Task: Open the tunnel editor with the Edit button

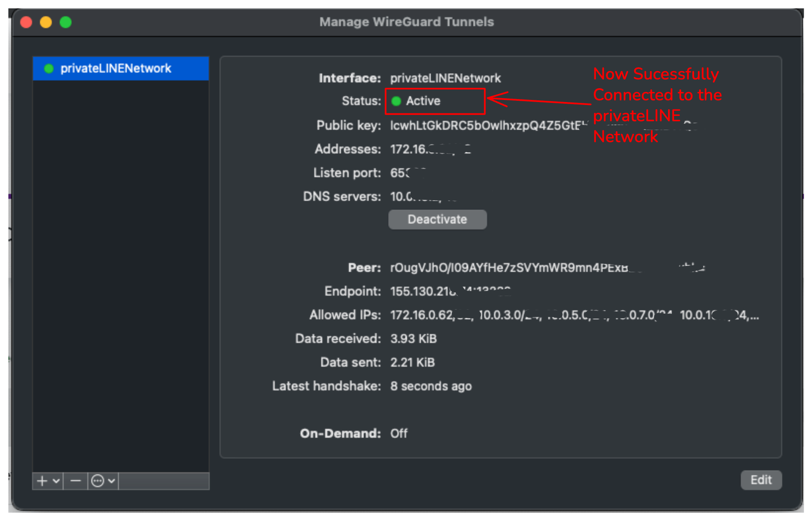Action: [761, 480]
